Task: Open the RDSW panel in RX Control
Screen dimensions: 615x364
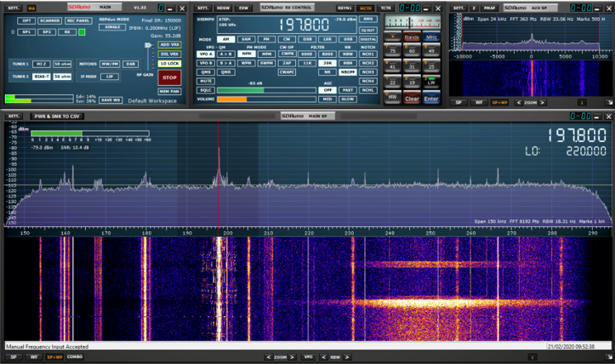Action: point(223,8)
